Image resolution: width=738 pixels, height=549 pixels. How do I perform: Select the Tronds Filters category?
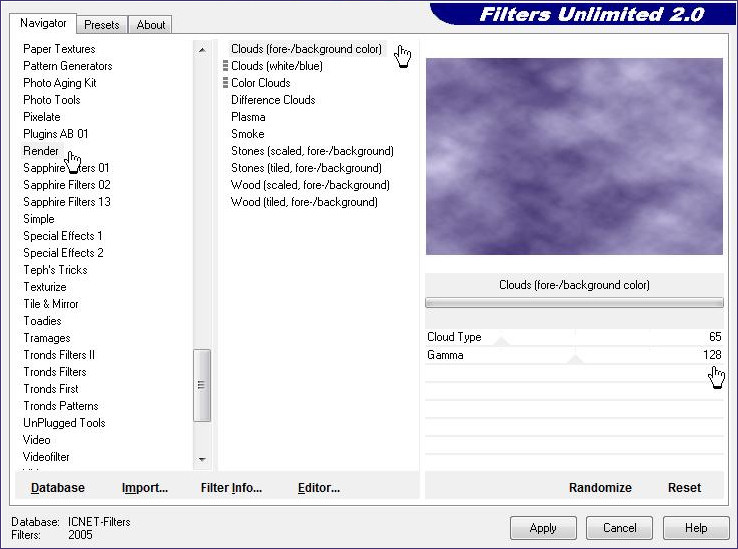(55, 372)
